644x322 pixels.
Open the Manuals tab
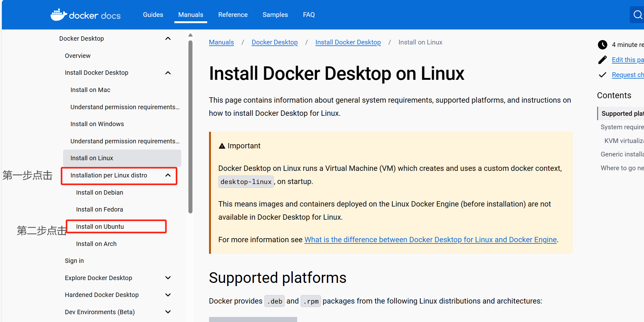[191, 15]
